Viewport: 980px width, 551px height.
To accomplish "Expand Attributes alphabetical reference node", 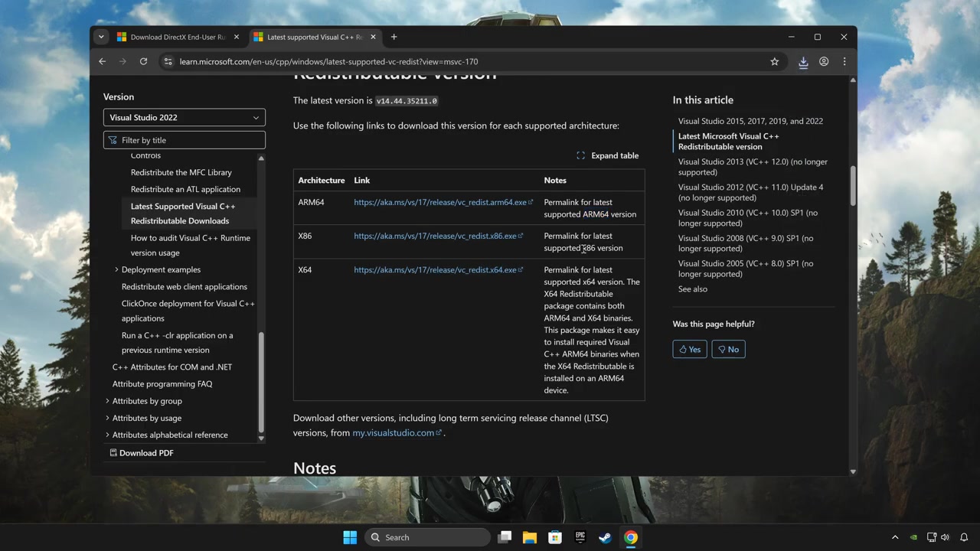I will 107,435.
